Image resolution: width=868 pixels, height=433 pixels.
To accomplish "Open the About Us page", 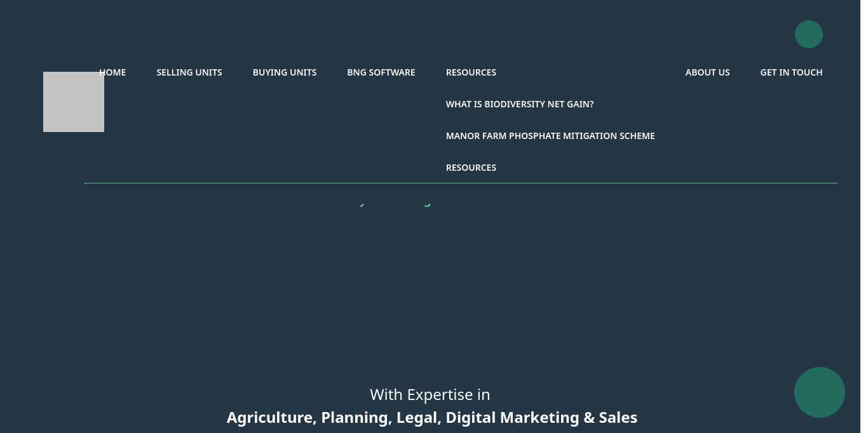I will coord(707,72).
